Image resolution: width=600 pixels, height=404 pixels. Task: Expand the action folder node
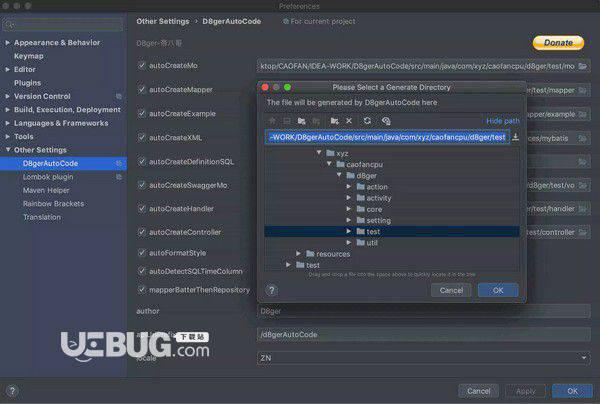(x=349, y=187)
